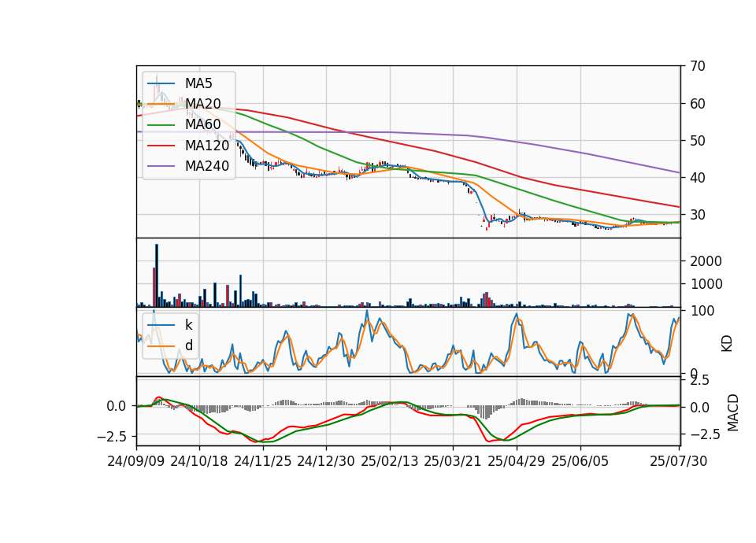Click the 25/02/13 date axis label
Viewport: 756px width, 543px height.
390,461
